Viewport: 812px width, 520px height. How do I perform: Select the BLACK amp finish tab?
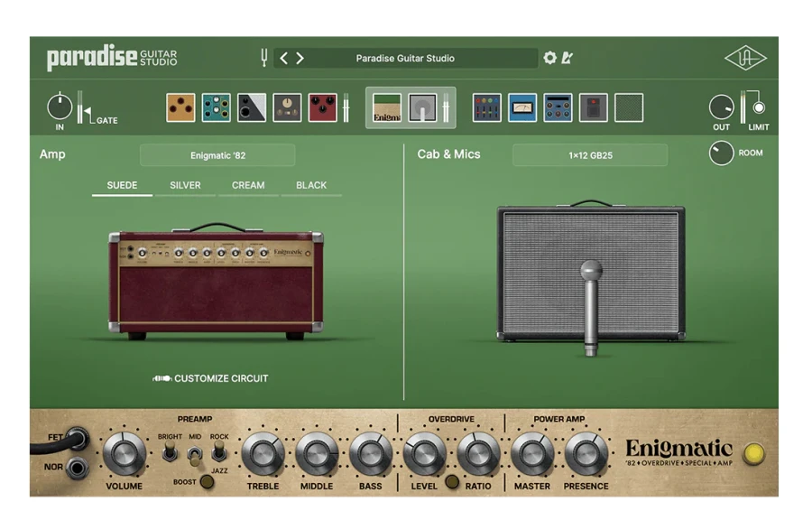point(311,185)
